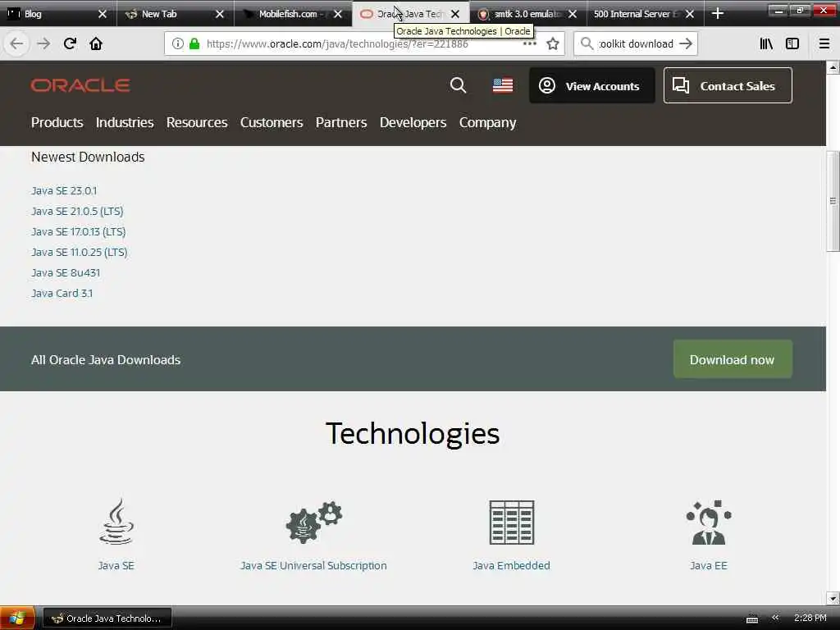Close the Blog tab

tap(103, 14)
